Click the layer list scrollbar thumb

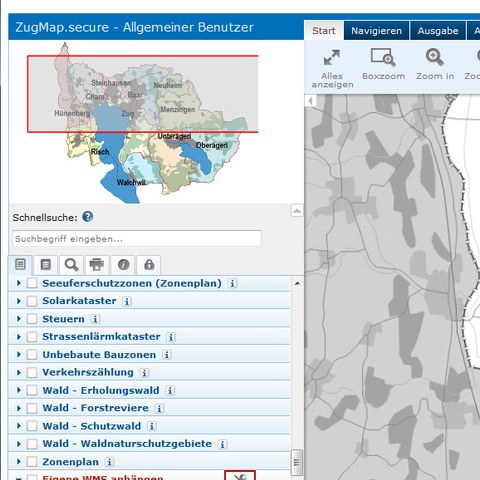point(297,462)
